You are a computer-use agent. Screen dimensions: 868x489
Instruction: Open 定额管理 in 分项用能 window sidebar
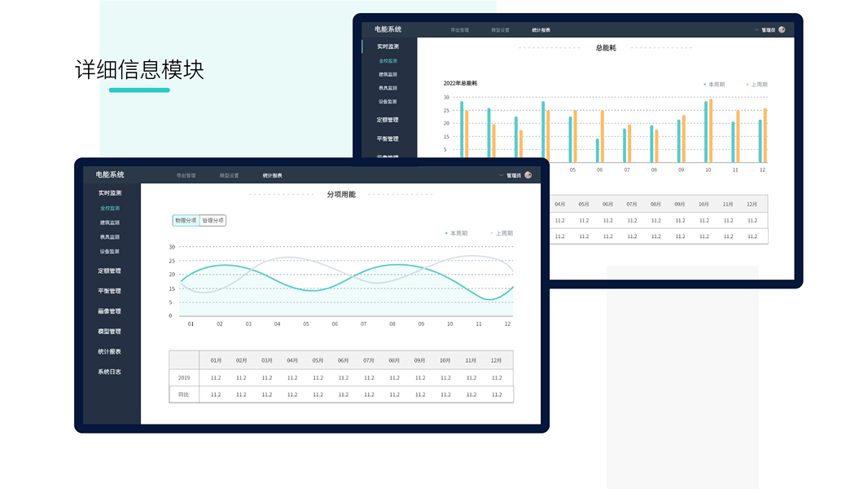[110, 271]
